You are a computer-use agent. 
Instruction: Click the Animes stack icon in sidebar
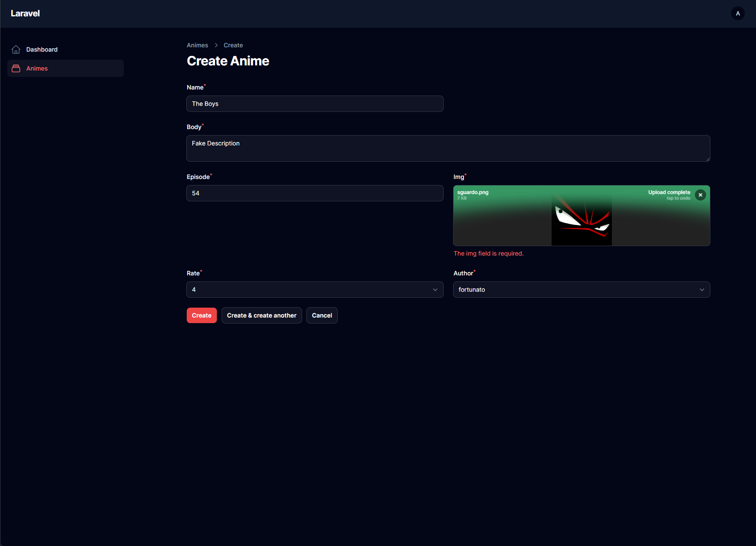coord(16,68)
